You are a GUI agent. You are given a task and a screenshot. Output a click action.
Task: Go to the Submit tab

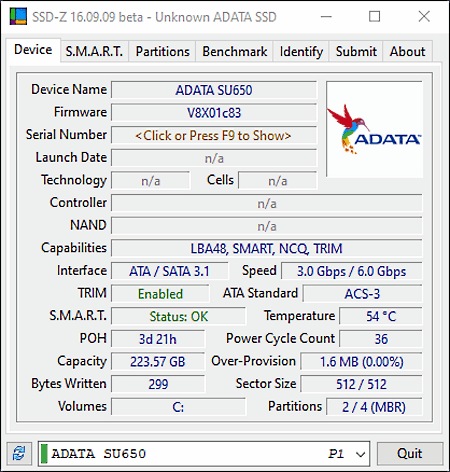tap(356, 52)
